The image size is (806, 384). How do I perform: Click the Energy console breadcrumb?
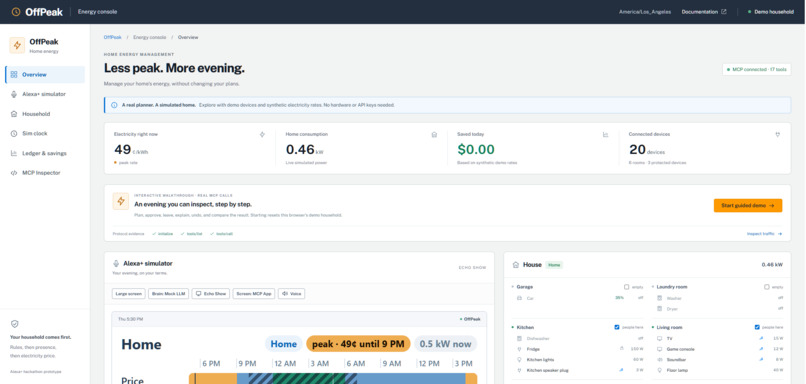pyautogui.click(x=150, y=38)
